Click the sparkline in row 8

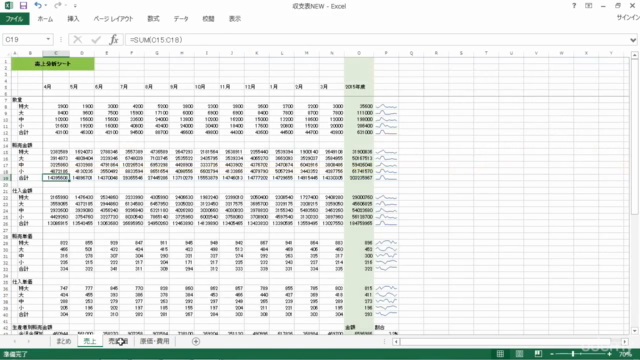(x=386, y=106)
